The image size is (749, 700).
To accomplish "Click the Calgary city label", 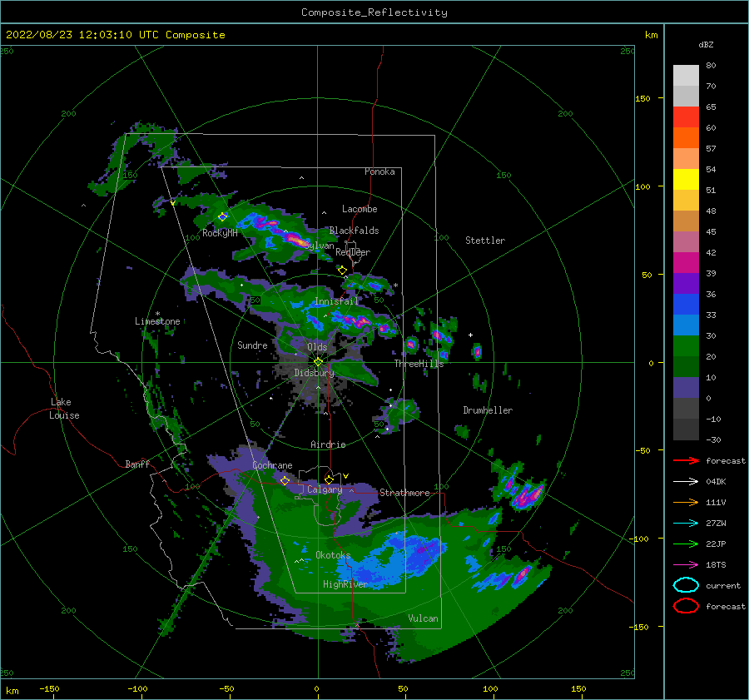I will 325,489.
